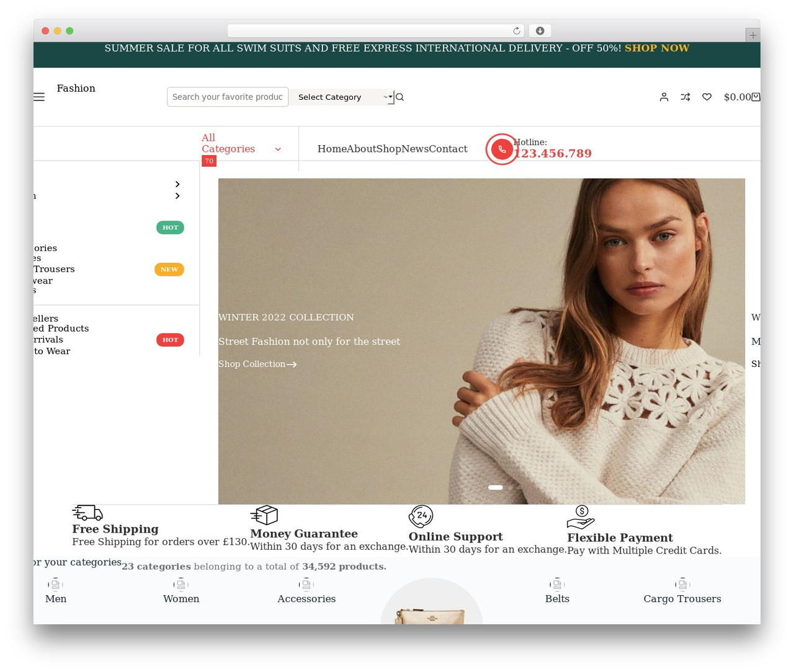This screenshot has width=794, height=672.
Task: Click the handbag product thumbnail
Action: 432,601
